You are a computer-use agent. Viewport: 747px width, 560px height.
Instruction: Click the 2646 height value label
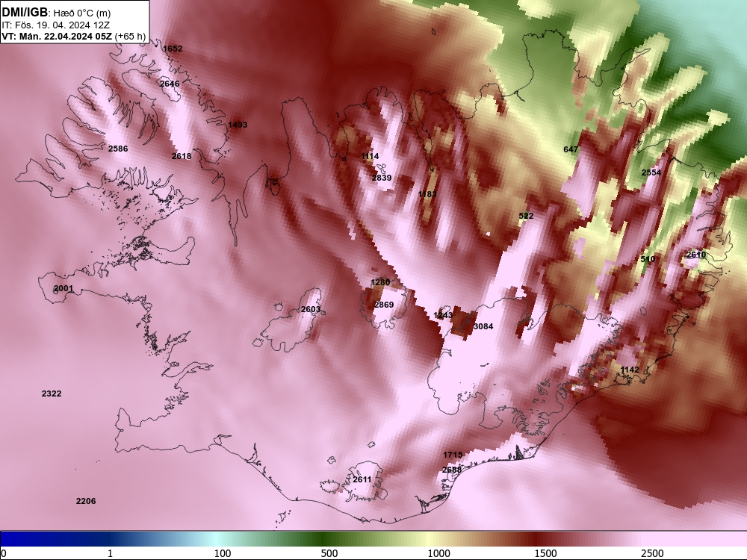coord(170,84)
